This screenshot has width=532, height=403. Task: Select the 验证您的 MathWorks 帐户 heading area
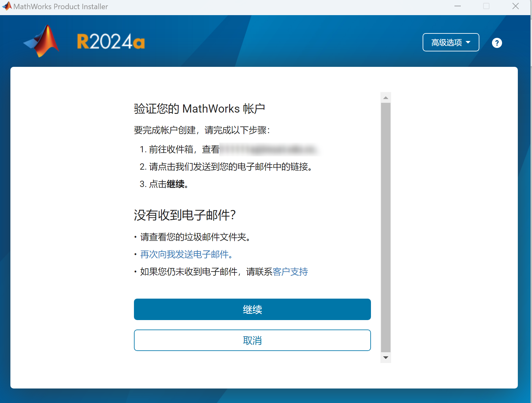click(199, 108)
